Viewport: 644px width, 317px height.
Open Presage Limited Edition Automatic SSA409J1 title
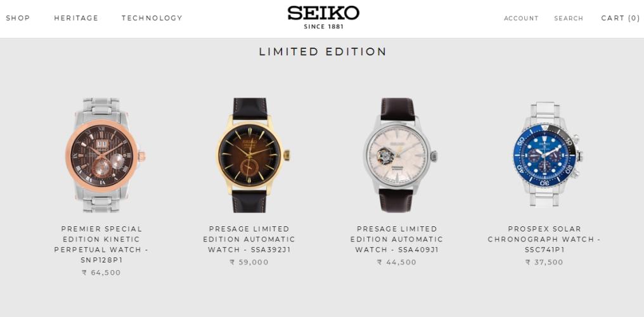[397, 239]
